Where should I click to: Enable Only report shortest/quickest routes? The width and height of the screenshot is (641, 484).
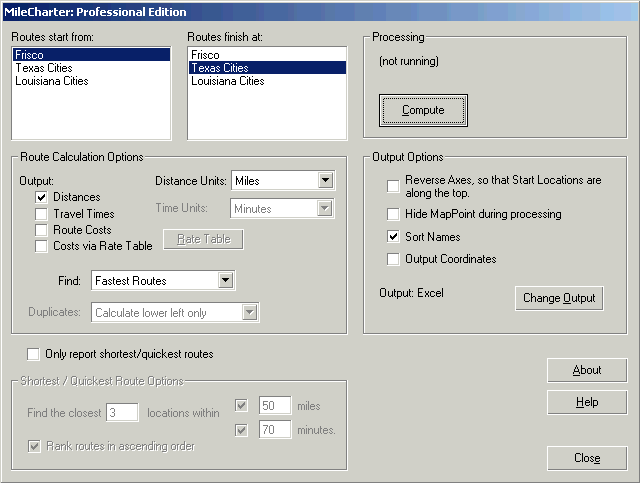click(x=33, y=354)
